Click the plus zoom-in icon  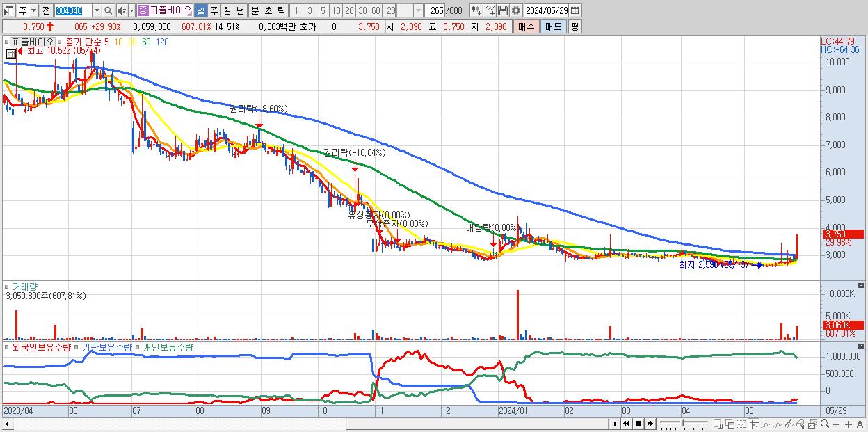coord(849,424)
